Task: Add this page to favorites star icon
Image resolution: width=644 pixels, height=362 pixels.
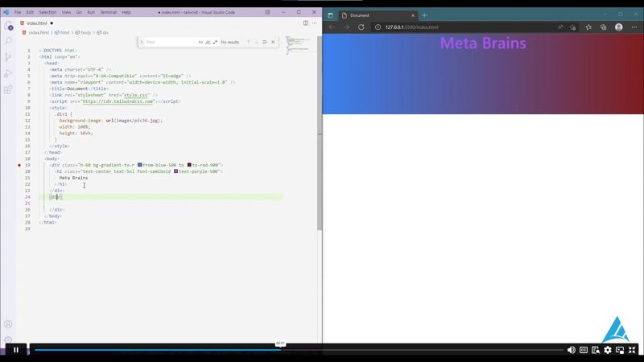Action: [573, 27]
